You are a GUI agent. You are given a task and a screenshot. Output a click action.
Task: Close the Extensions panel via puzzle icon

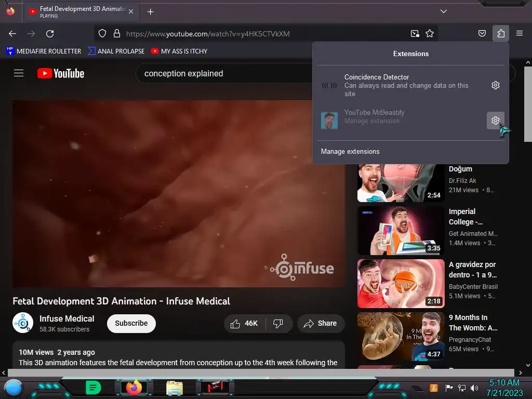pyautogui.click(x=501, y=34)
